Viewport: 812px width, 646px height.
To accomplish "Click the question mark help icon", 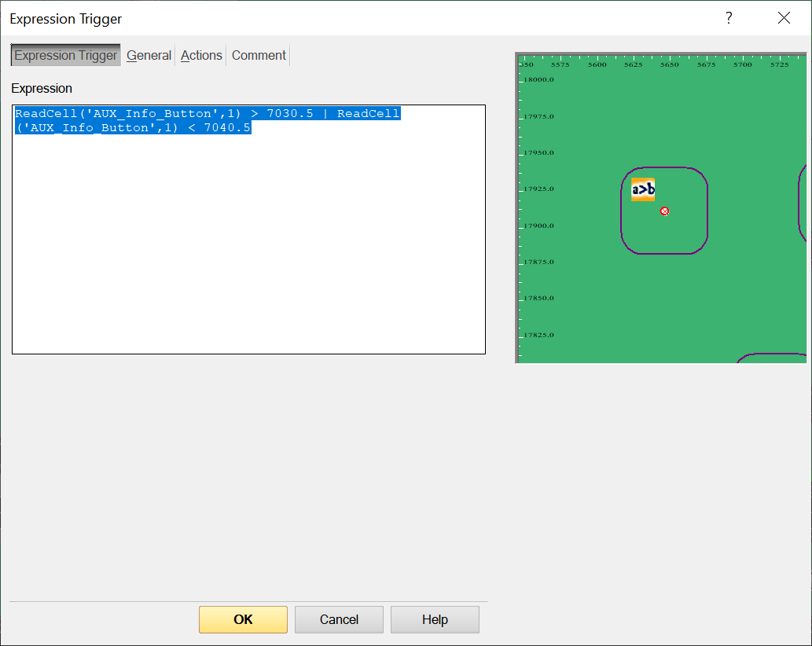I will pyautogui.click(x=729, y=18).
